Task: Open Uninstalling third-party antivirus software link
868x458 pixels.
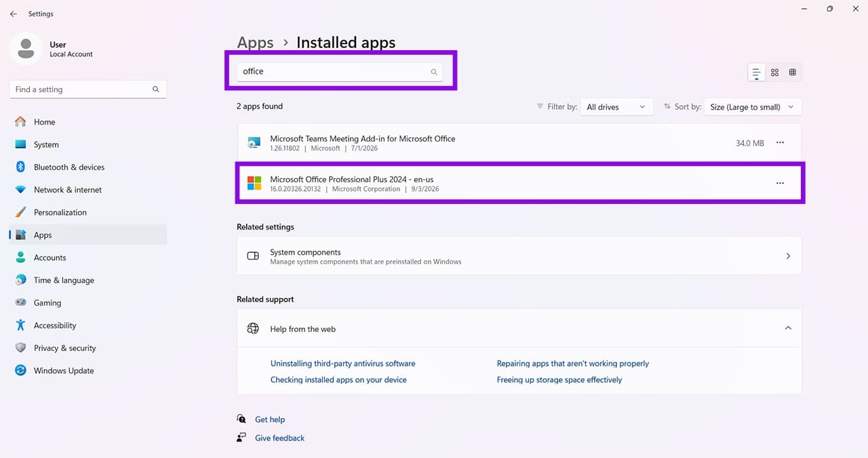Action: [x=342, y=363]
